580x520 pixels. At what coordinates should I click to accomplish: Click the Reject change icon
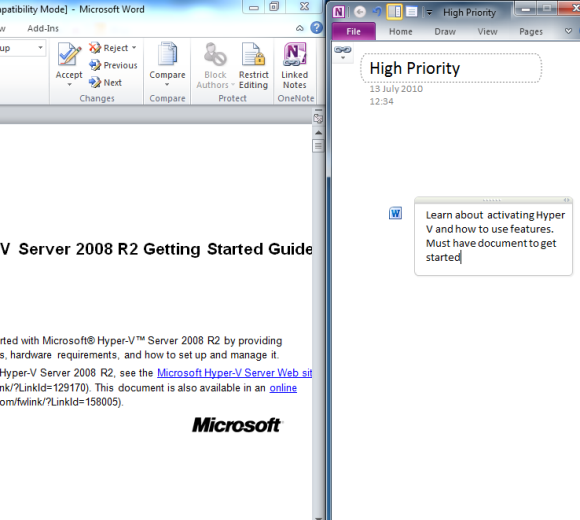tap(95, 48)
